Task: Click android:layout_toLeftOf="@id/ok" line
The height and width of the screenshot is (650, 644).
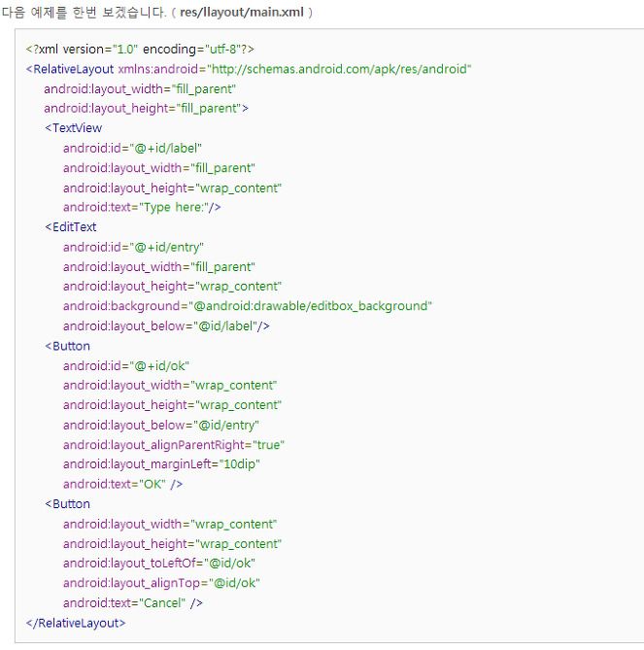Action: pos(158,564)
